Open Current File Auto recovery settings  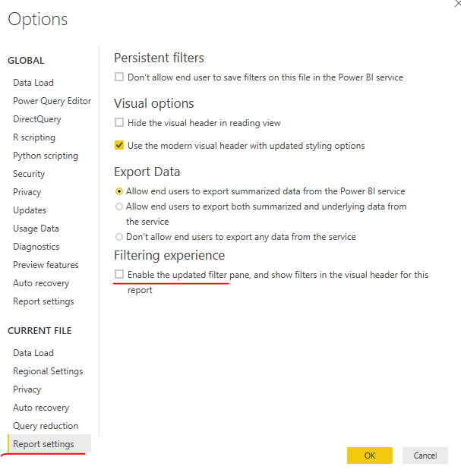tap(41, 408)
